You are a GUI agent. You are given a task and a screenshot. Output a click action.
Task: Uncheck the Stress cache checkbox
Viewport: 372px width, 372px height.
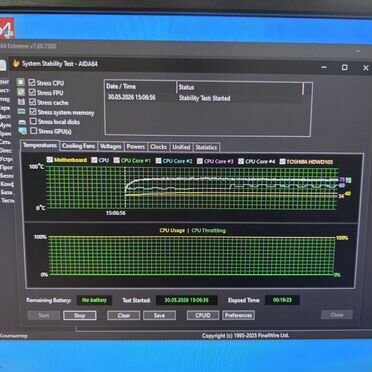33,102
